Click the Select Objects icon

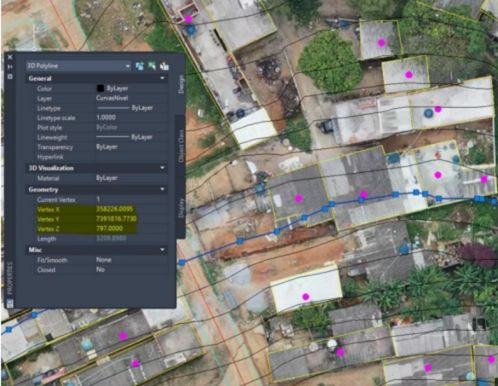[x=152, y=66]
